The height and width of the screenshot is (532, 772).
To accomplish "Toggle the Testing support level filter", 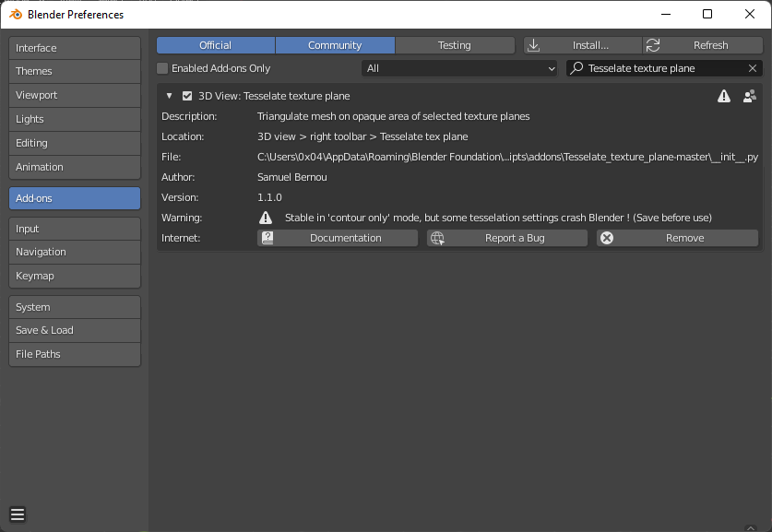I will tap(454, 45).
